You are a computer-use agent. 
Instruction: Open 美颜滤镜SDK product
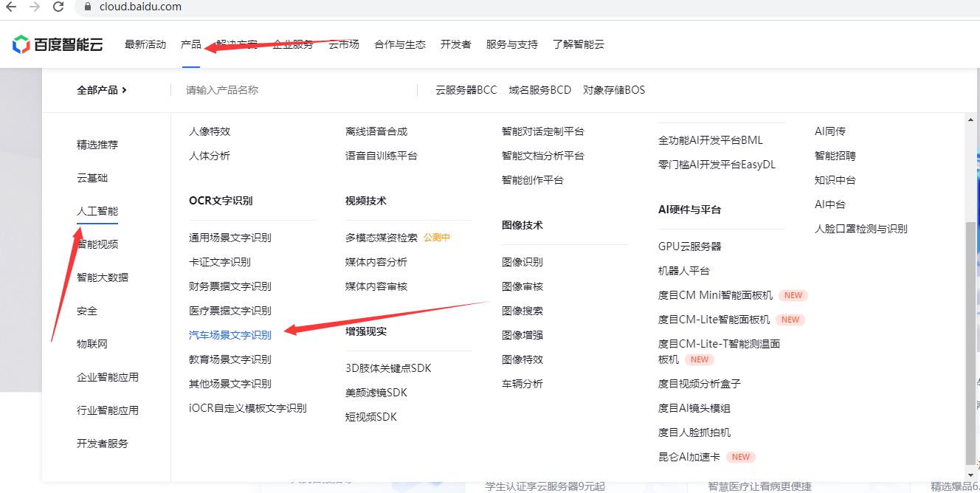click(376, 393)
